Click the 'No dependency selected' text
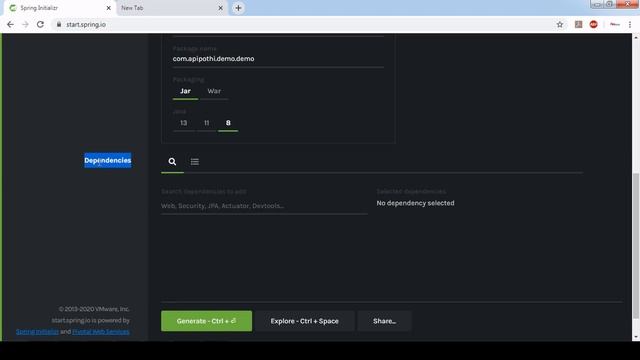The height and width of the screenshot is (360, 640). pos(415,203)
